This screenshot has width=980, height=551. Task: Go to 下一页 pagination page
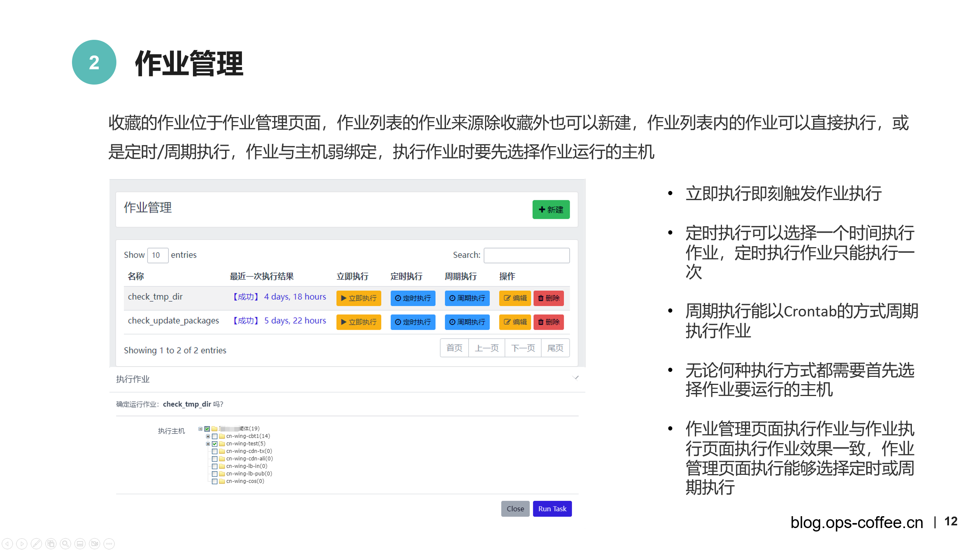pyautogui.click(x=523, y=348)
